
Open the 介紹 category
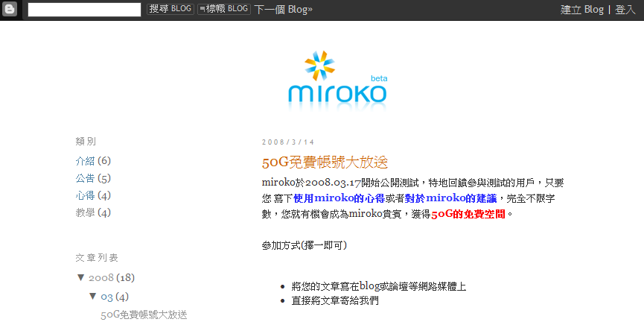pyautogui.click(x=85, y=161)
